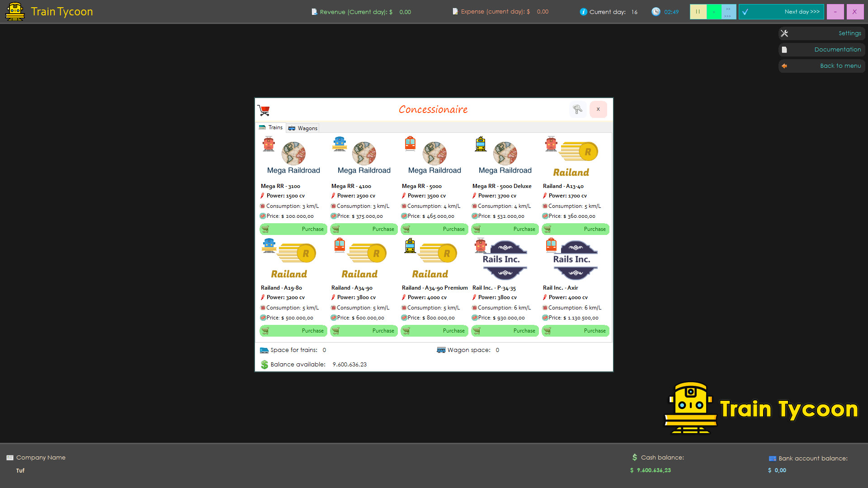Click the keys icon atop the Concessionaire window
Image resolution: width=868 pixels, height=488 pixels.
pyautogui.click(x=578, y=109)
